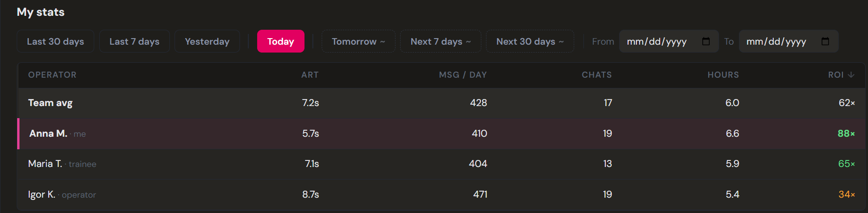Click the ROI sort arrow icon
The image size is (868, 213).
point(851,75)
